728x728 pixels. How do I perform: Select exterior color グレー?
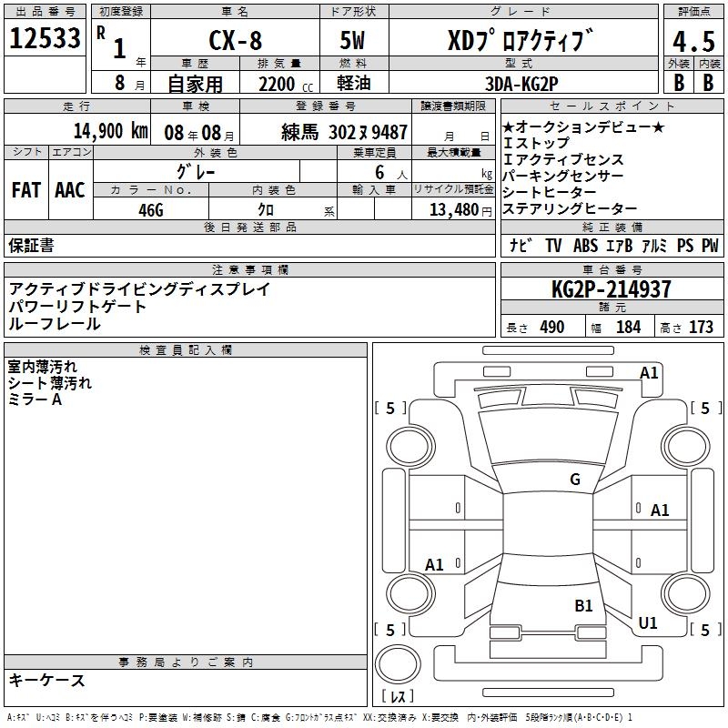point(196,172)
